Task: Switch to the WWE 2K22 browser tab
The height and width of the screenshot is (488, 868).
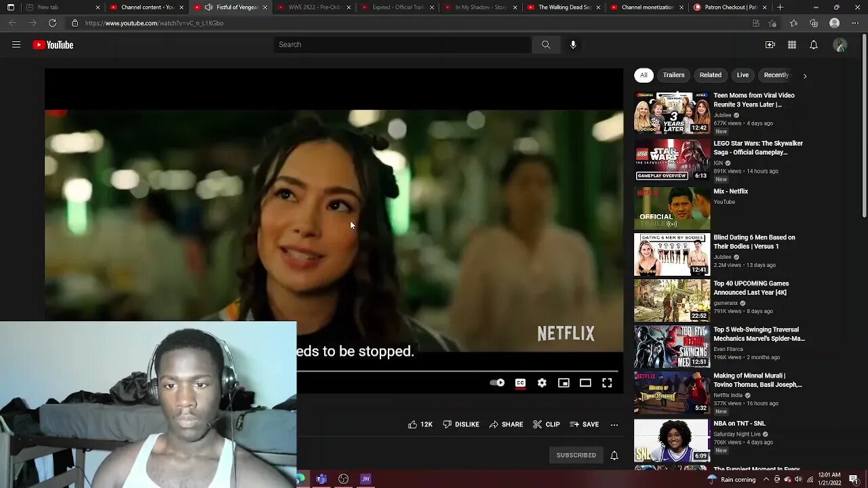Action: coord(313,7)
